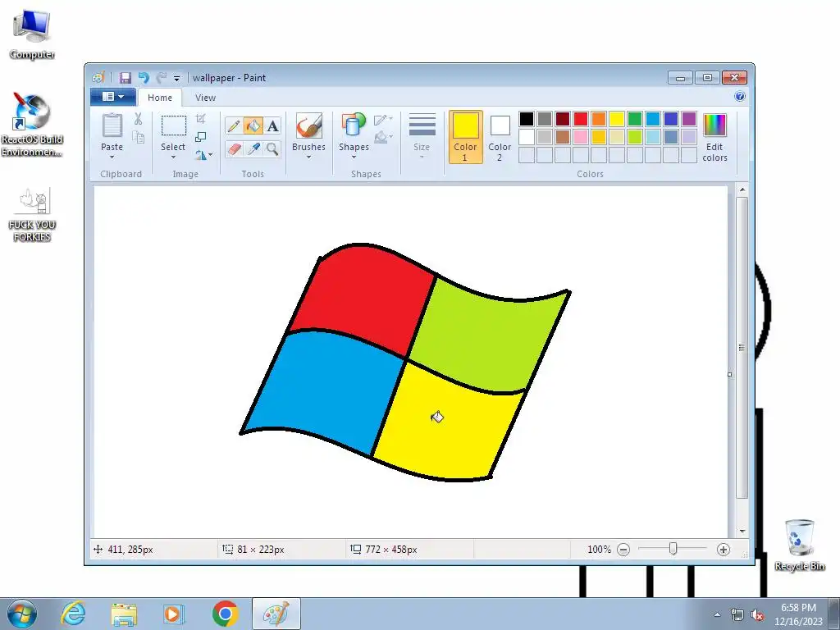Switch to the View ribbon tab
Screen dimensions: 840x630
pyautogui.click(x=205, y=98)
